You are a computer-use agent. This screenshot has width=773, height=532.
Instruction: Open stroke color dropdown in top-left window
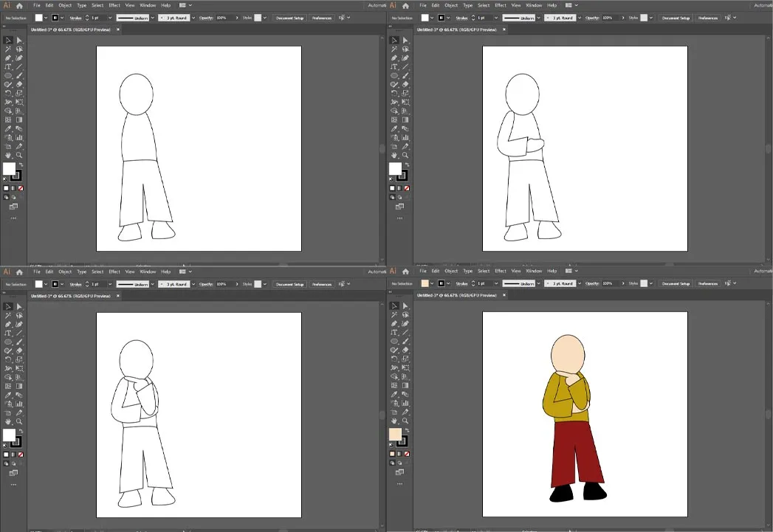click(x=62, y=18)
